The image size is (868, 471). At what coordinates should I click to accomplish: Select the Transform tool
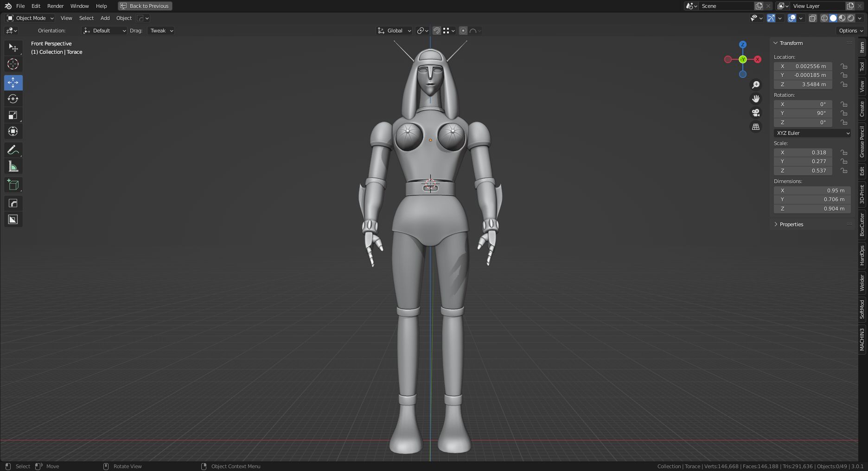[x=13, y=131]
